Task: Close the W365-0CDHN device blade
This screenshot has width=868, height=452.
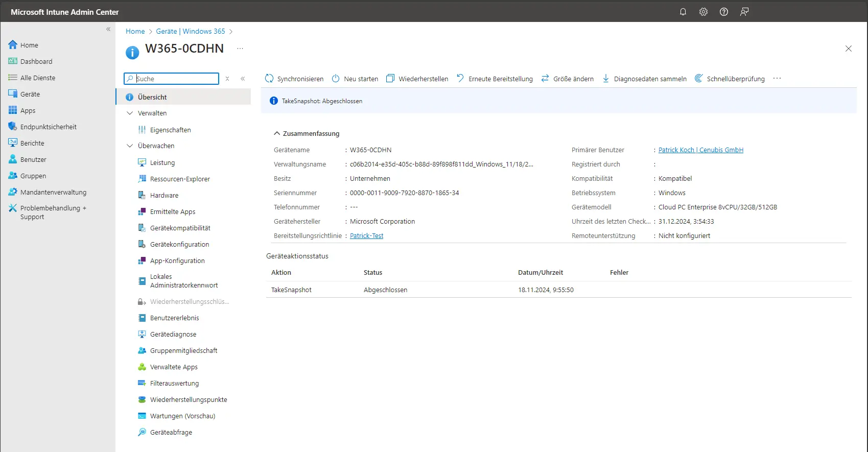Action: (x=849, y=49)
